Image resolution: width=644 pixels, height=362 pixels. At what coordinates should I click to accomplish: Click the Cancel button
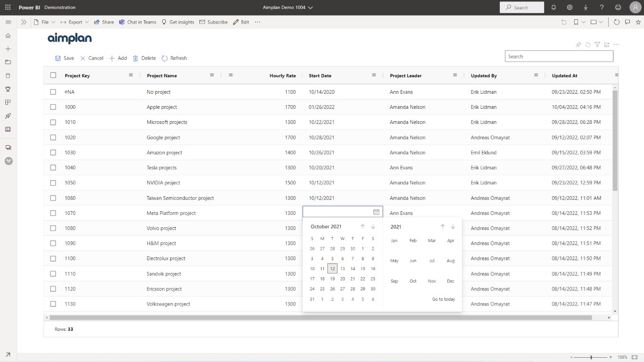tap(91, 58)
